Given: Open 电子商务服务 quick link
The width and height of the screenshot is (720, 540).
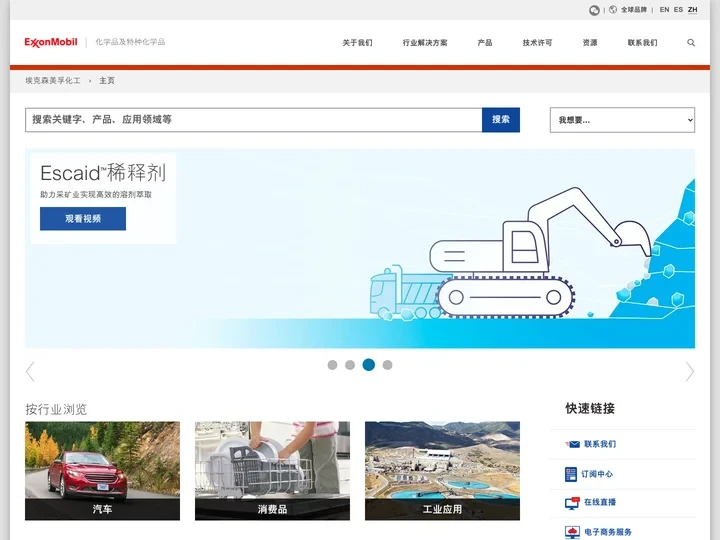Looking at the screenshot, I should pyautogui.click(x=608, y=532).
